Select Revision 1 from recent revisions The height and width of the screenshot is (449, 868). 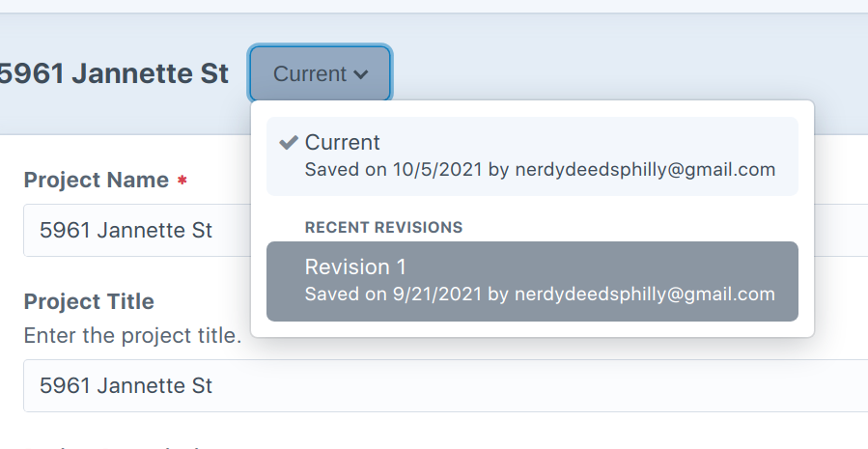click(532, 280)
